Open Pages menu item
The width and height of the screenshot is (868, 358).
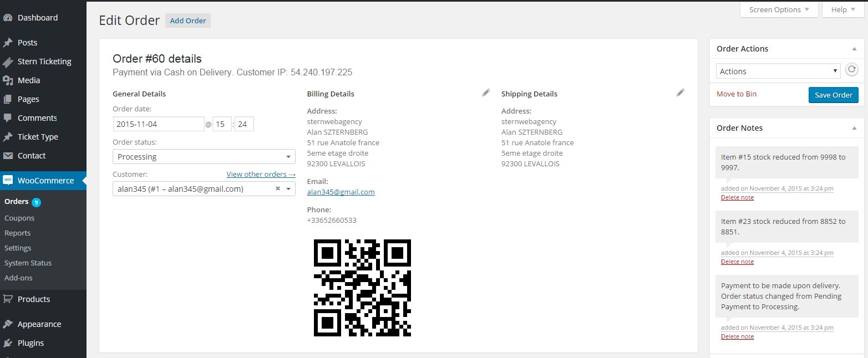point(43,99)
